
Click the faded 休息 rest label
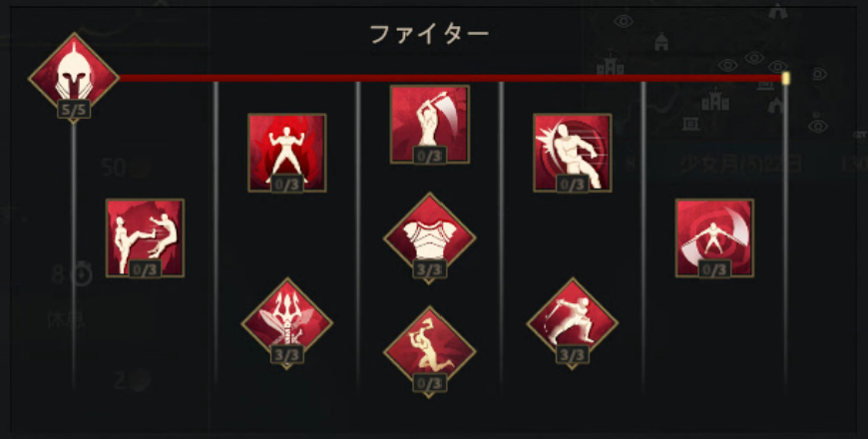(x=67, y=321)
